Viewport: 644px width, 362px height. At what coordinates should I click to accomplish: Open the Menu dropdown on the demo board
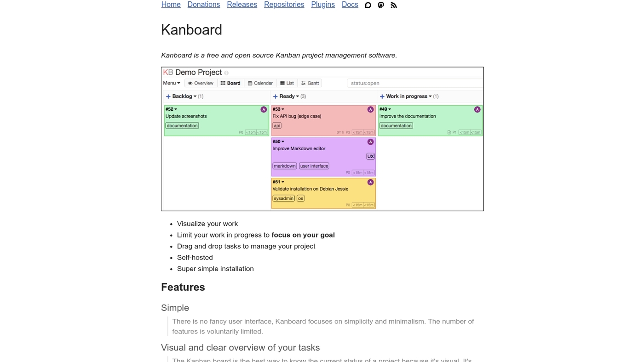[171, 83]
